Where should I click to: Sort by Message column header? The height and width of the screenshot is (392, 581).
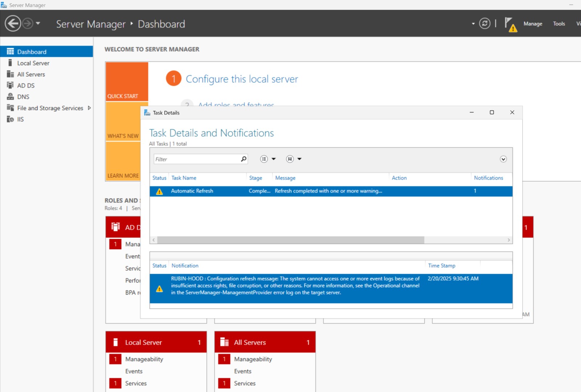tap(285, 178)
